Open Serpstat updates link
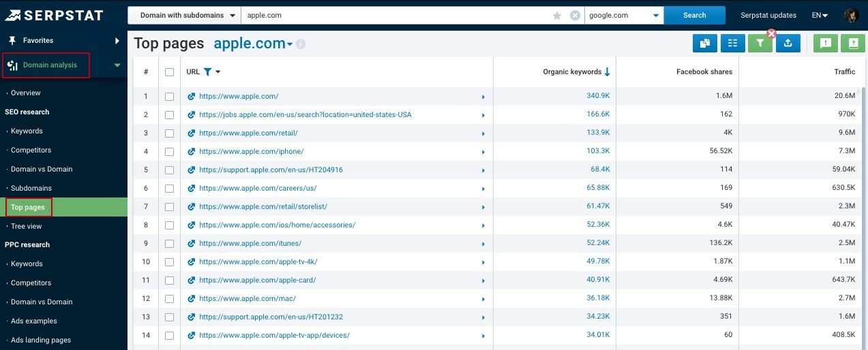 pos(768,15)
